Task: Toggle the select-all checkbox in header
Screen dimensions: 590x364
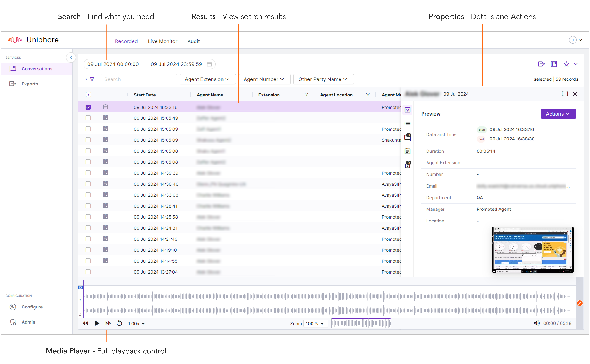Action: [x=88, y=95]
